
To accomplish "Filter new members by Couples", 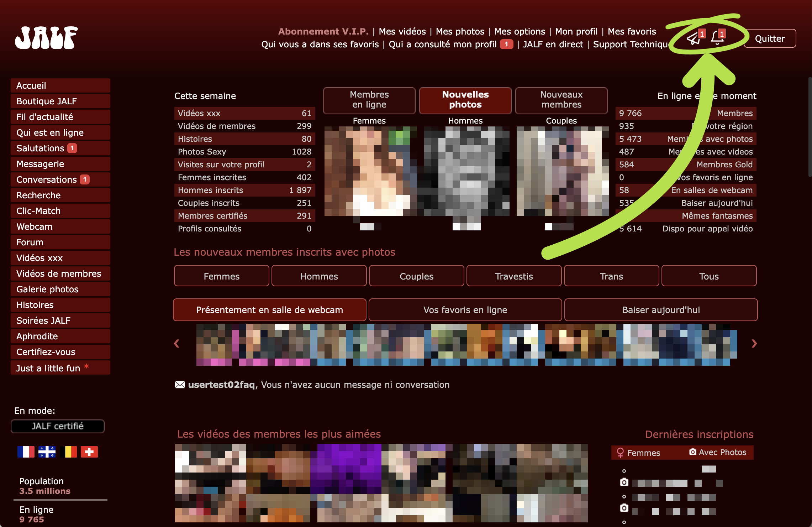I will pyautogui.click(x=416, y=276).
